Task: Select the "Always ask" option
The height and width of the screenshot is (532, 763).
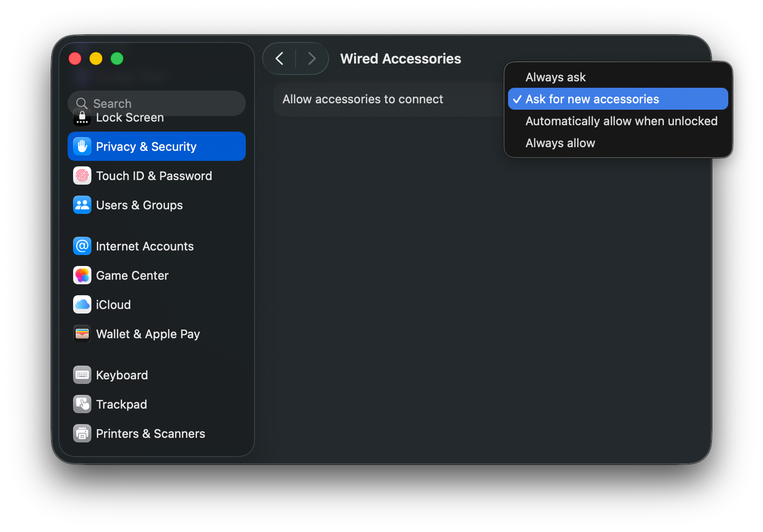Action: [556, 77]
